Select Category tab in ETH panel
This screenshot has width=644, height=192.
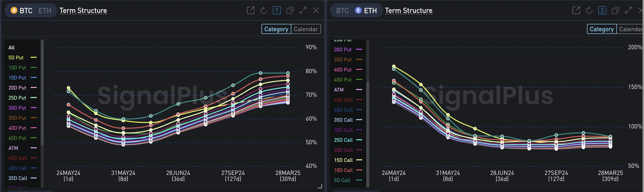pyautogui.click(x=602, y=29)
